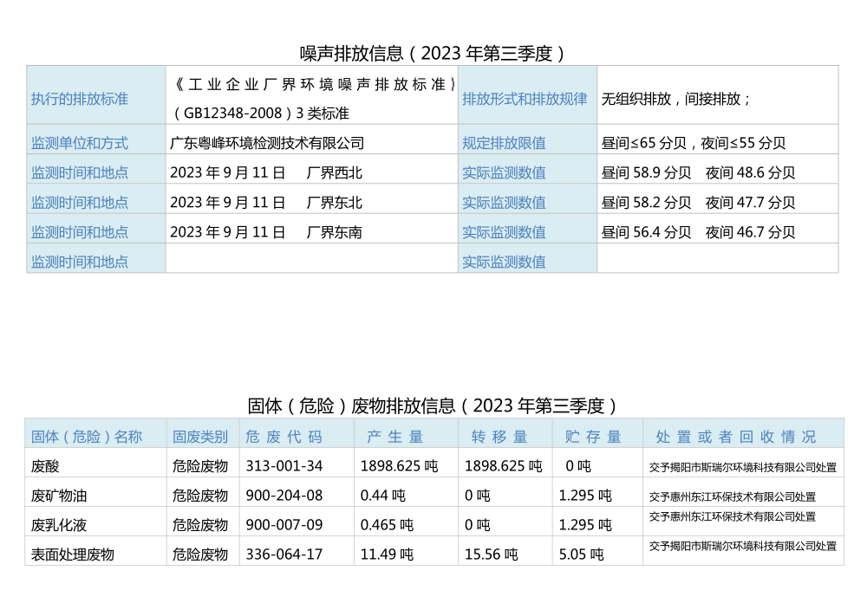Image resolution: width=867 pixels, height=616 pixels.
Task: Click the 固废类别 column header
Action: pos(203,433)
